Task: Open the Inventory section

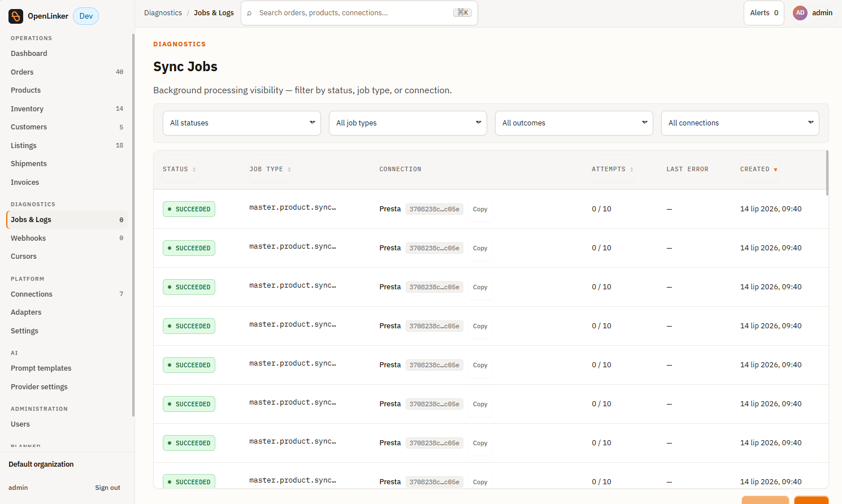Action: [x=67, y=109]
